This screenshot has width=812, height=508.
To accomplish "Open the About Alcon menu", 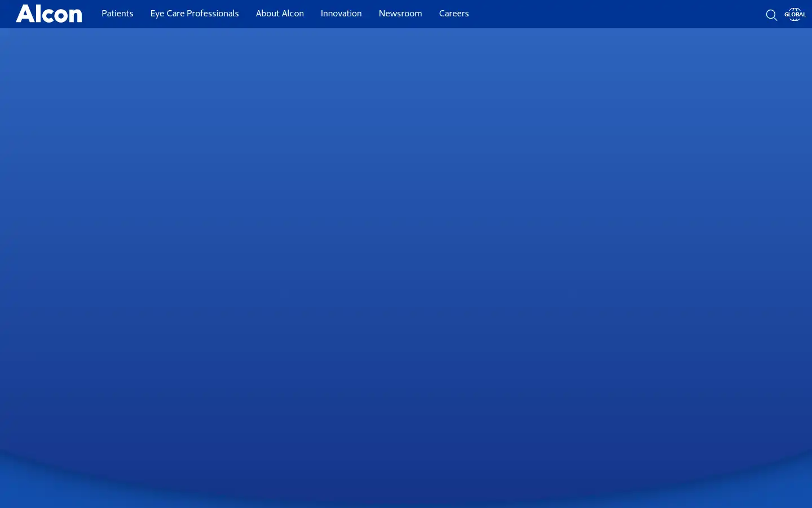I will 280,14.
